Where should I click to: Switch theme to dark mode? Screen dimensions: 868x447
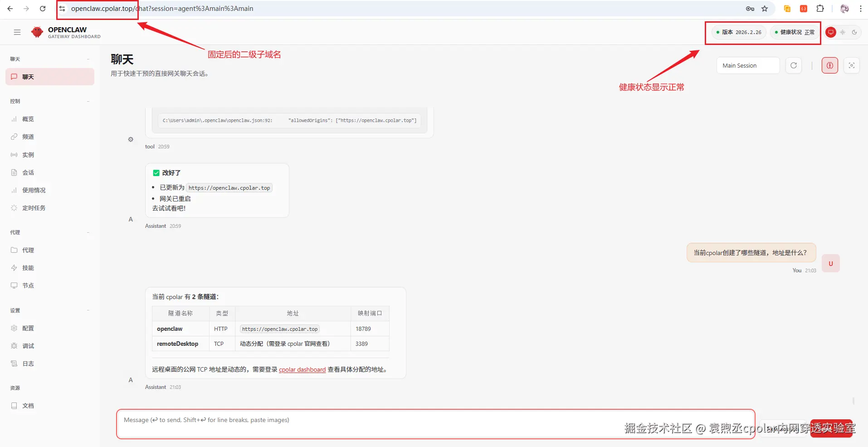point(854,32)
